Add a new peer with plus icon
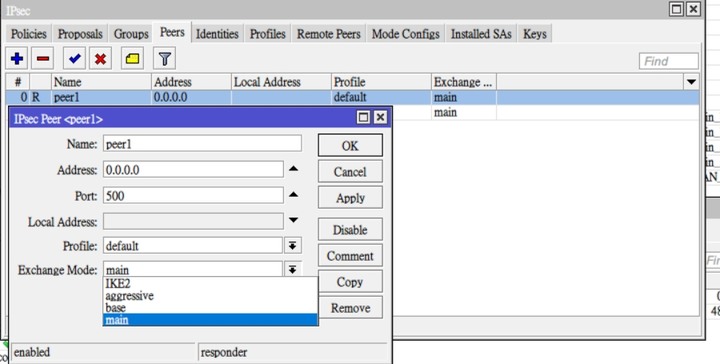This screenshot has width=720, height=364. point(17,58)
